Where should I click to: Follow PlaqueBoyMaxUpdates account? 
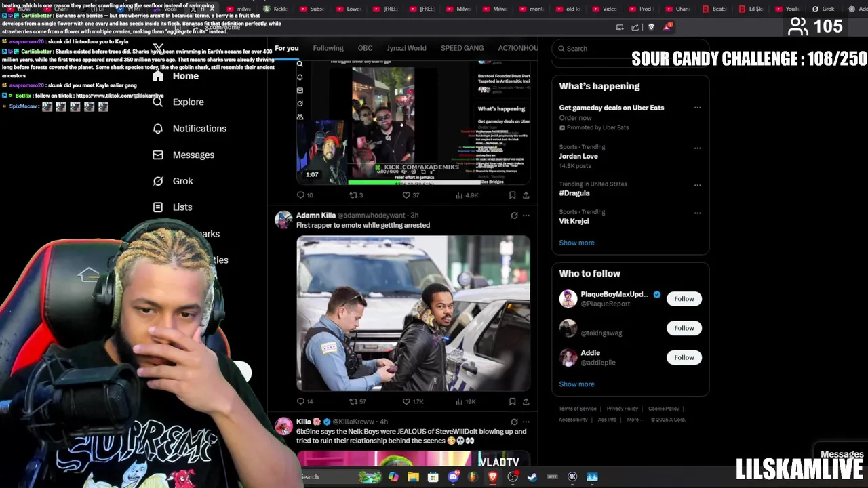(x=684, y=299)
